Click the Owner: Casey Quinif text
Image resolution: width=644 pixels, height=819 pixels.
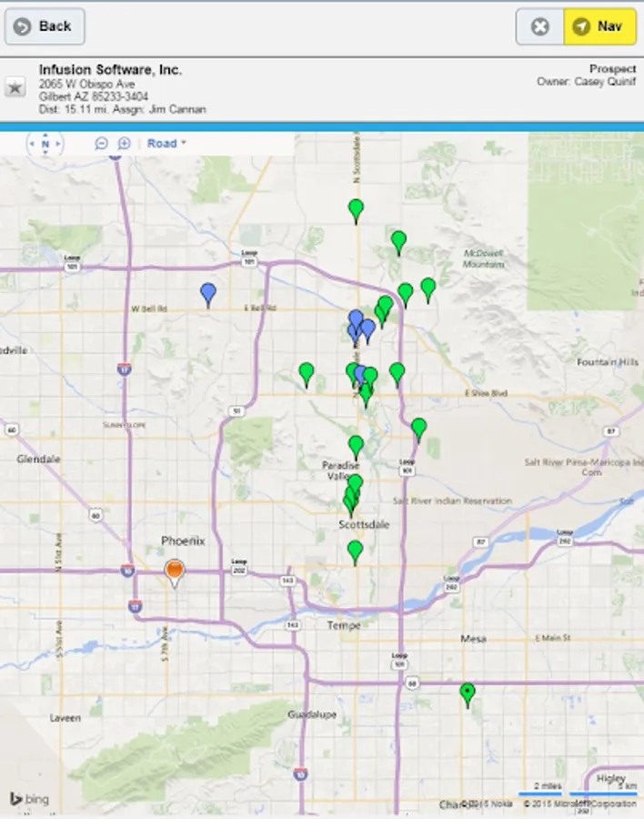587,82
